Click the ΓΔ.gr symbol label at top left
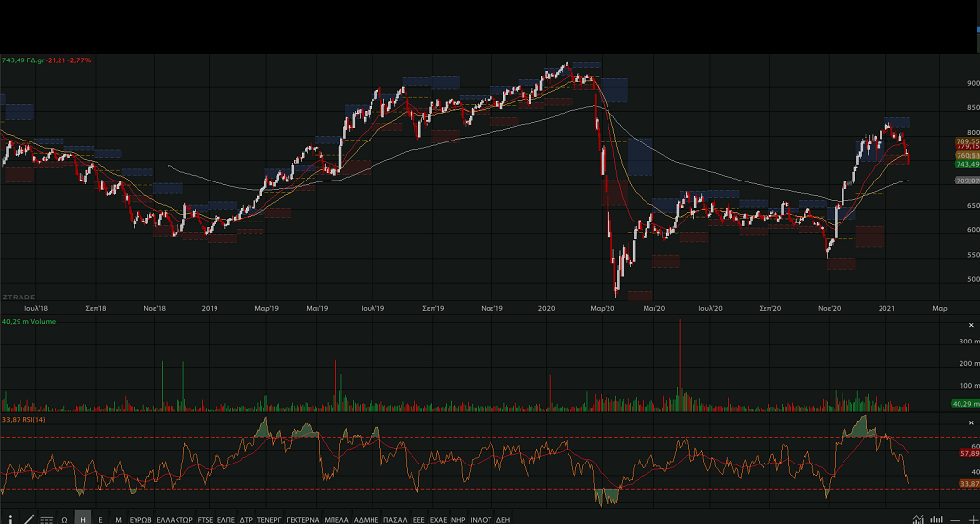The width and height of the screenshot is (980, 524). click(x=36, y=60)
